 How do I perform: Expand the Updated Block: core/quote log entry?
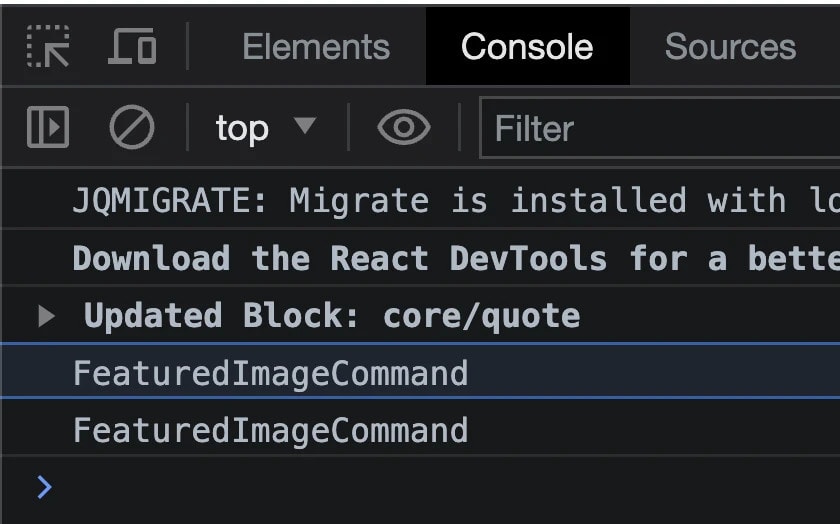(x=47, y=316)
